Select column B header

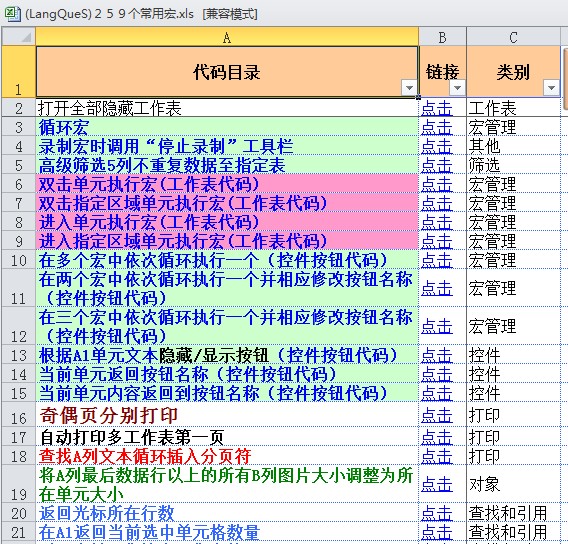pyautogui.click(x=442, y=37)
